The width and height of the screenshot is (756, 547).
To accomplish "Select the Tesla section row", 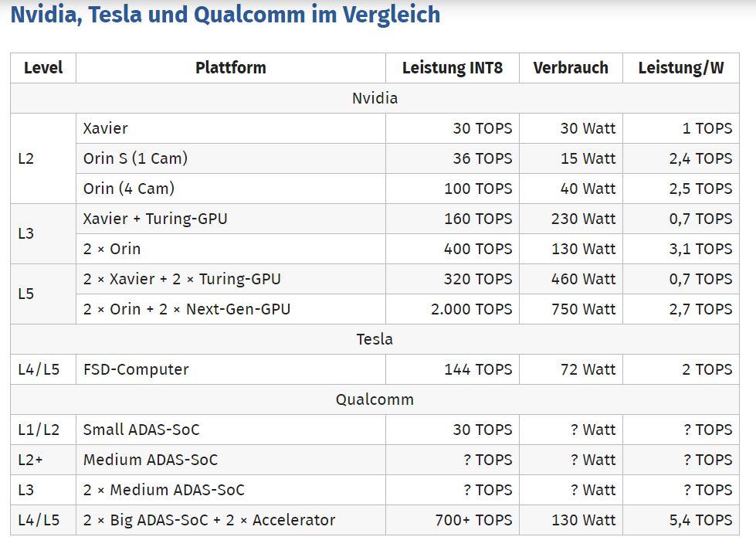I will (x=375, y=340).
